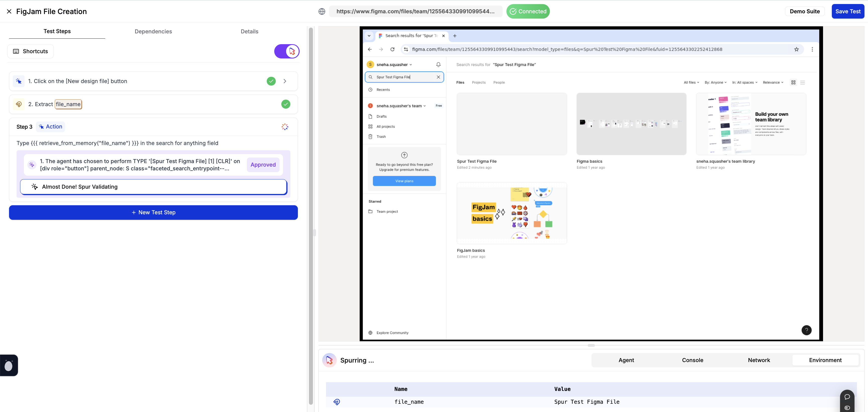Bookmark the page with the star icon
Viewport: 868px width, 412px height.
(x=797, y=49)
